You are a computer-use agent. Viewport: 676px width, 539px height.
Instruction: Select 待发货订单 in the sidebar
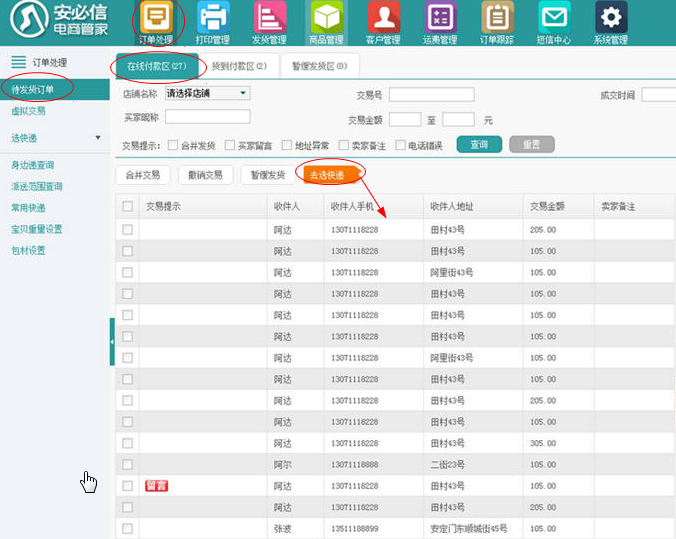coord(55,90)
